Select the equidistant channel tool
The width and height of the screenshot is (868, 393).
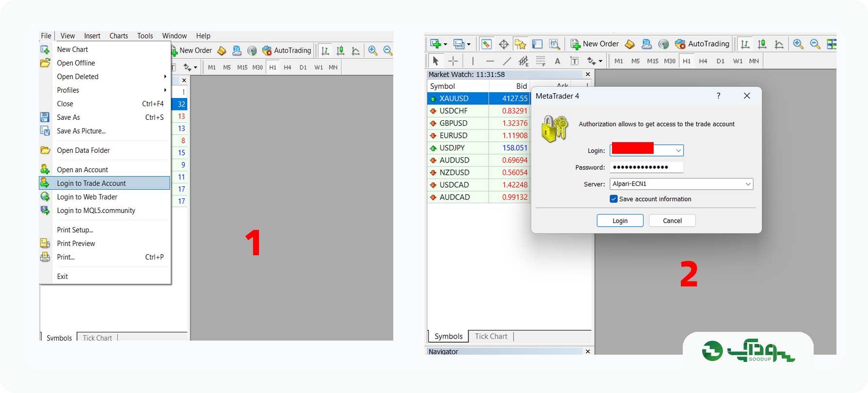(524, 61)
